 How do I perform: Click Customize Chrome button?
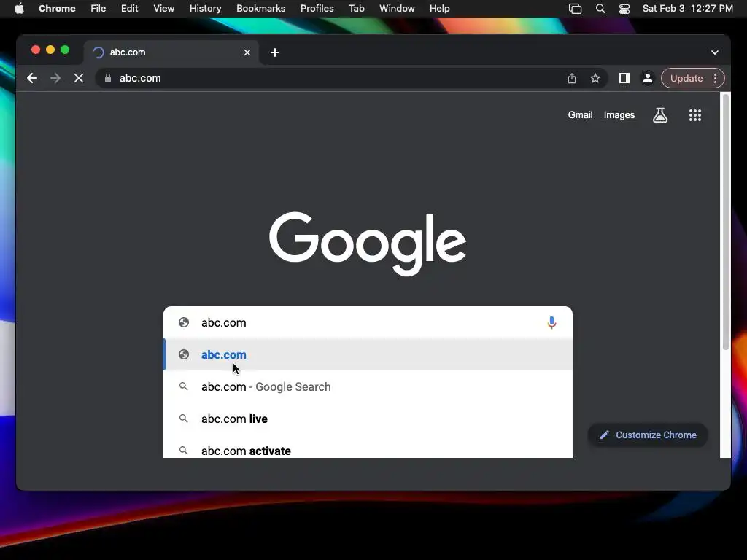click(648, 435)
